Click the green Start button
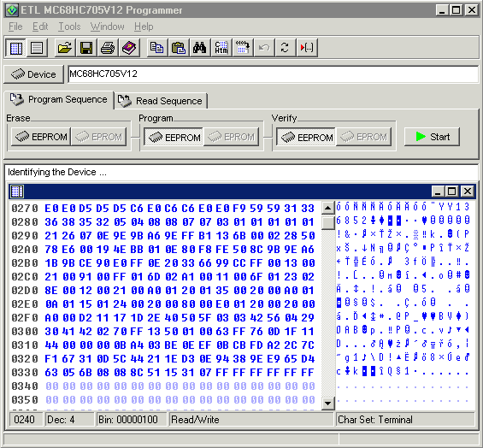This screenshot has height=448, width=483. [x=432, y=137]
